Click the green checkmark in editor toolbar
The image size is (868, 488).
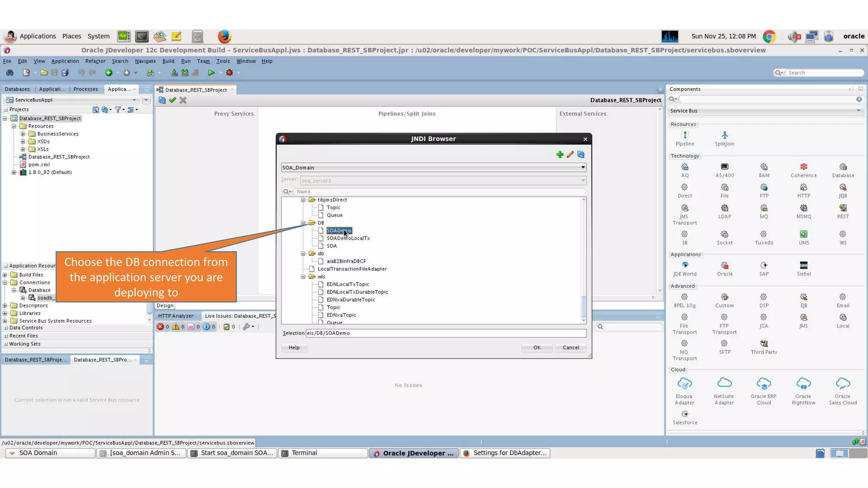tap(172, 100)
